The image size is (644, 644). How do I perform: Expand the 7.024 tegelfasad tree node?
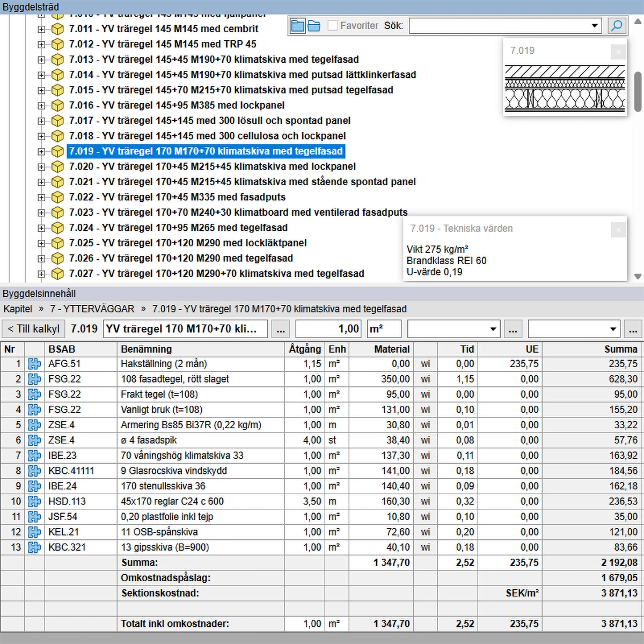point(41,228)
